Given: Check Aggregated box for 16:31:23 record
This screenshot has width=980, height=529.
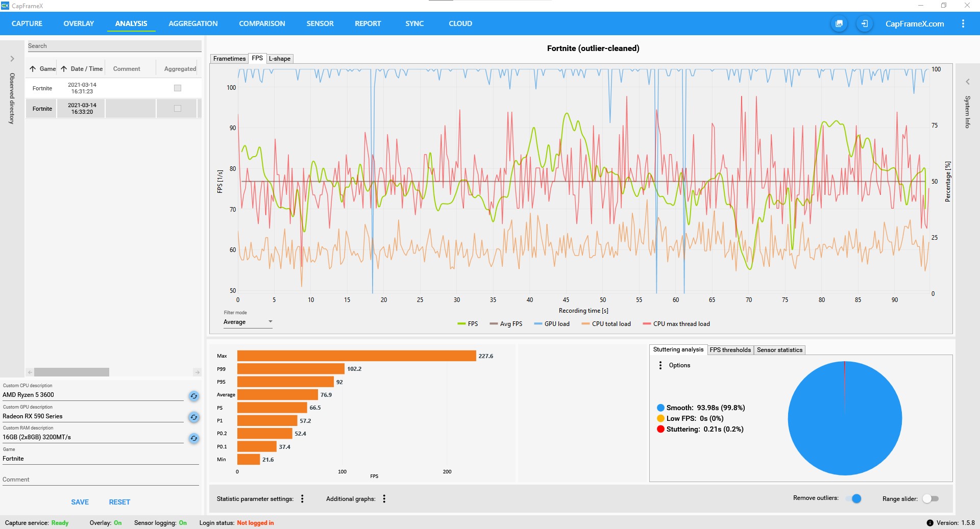Looking at the screenshot, I should [x=178, y=88].
